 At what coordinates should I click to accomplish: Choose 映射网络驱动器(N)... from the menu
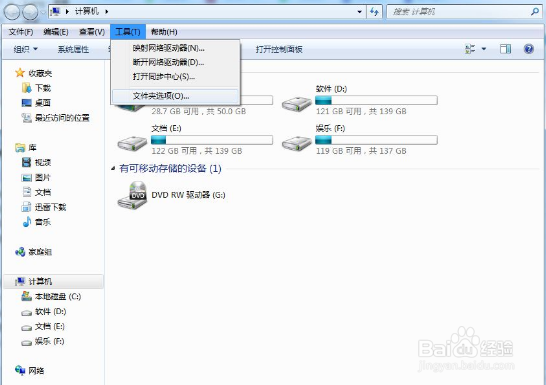point(176,48)
